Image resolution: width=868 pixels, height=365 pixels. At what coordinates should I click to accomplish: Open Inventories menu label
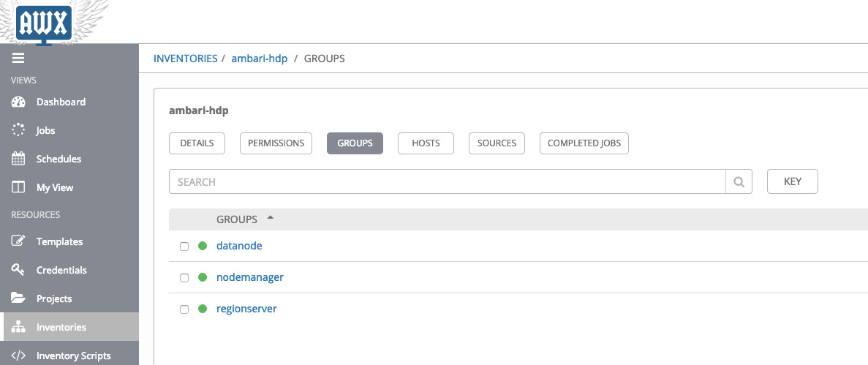(x=61, y=328)
